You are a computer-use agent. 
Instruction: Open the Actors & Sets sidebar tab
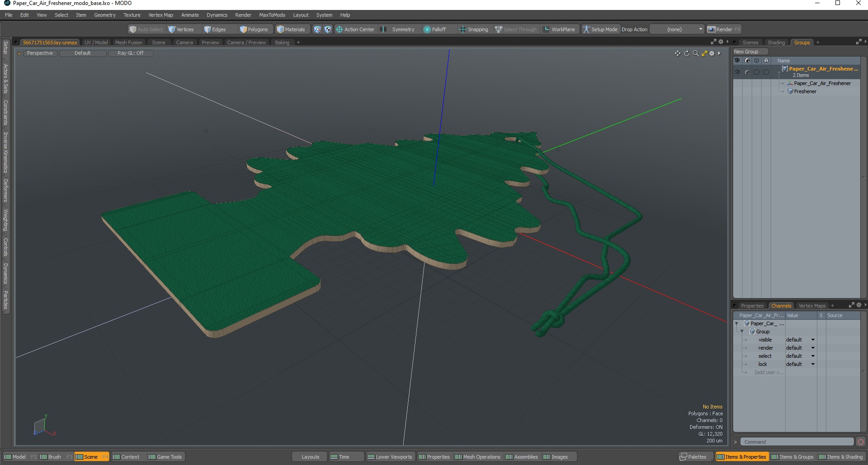tap(5, 79)
